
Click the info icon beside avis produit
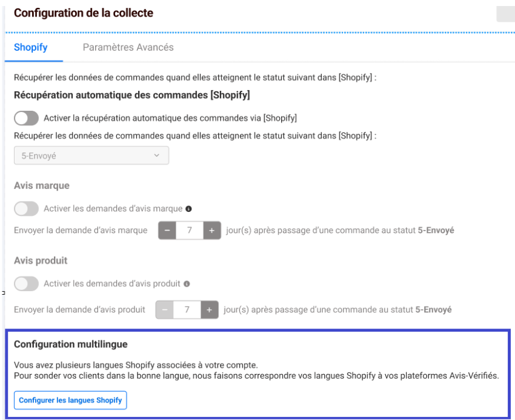tap(187, 284)
